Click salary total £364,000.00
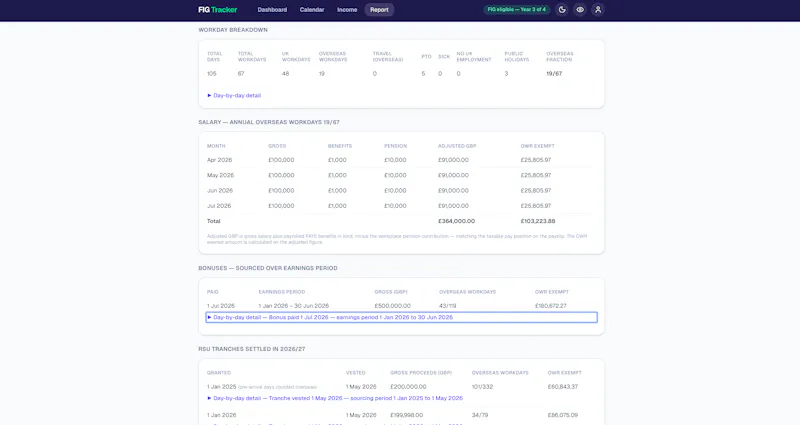This screenshot has width=800, height=425. pos(456,221)
